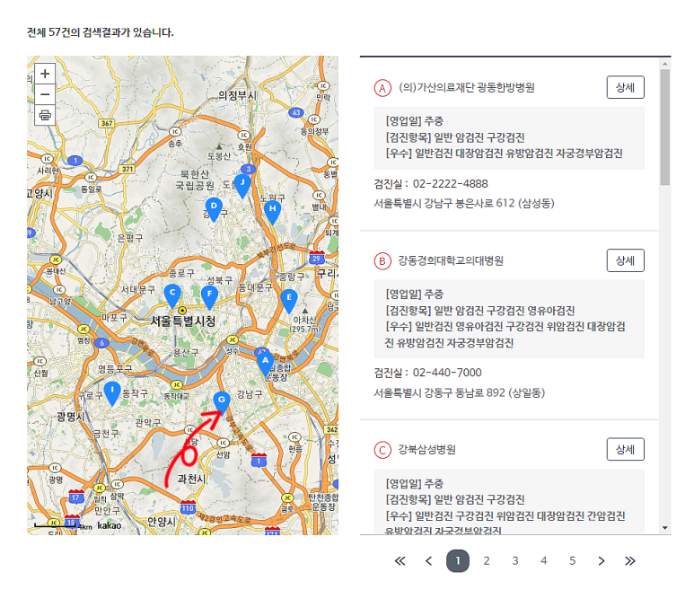Zoom in the map with plus button
This screenshot has height=616, width=694.
pos(45,74)
